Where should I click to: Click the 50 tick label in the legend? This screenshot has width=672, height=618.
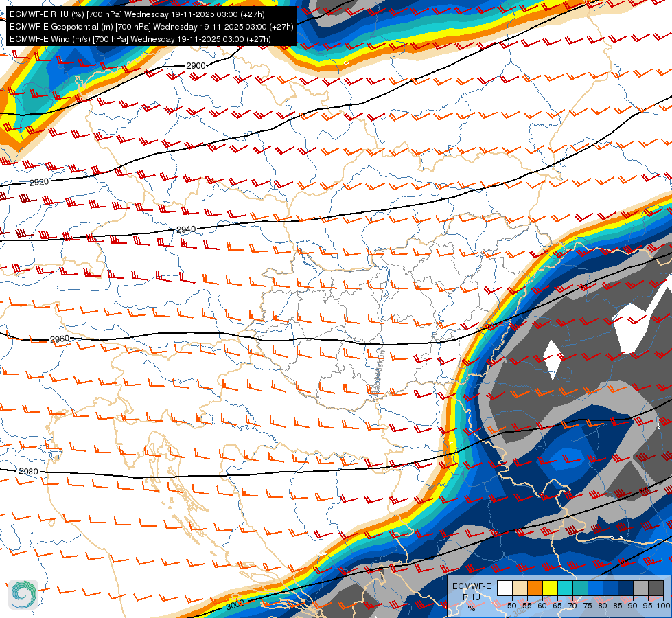[511, 606]
